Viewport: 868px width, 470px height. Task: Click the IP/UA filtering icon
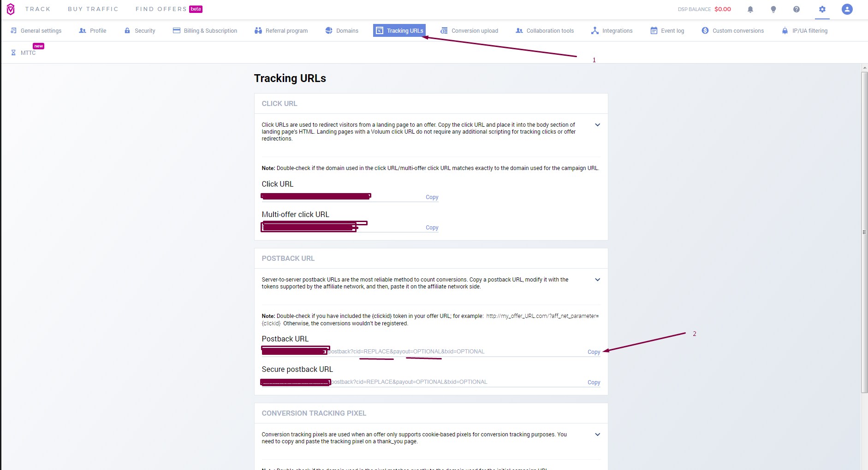785,30
